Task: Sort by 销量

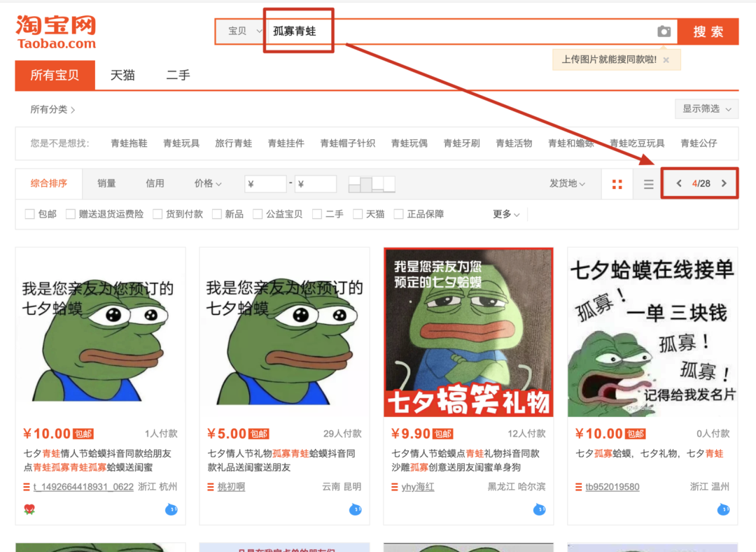Action: tap(106, 183)
